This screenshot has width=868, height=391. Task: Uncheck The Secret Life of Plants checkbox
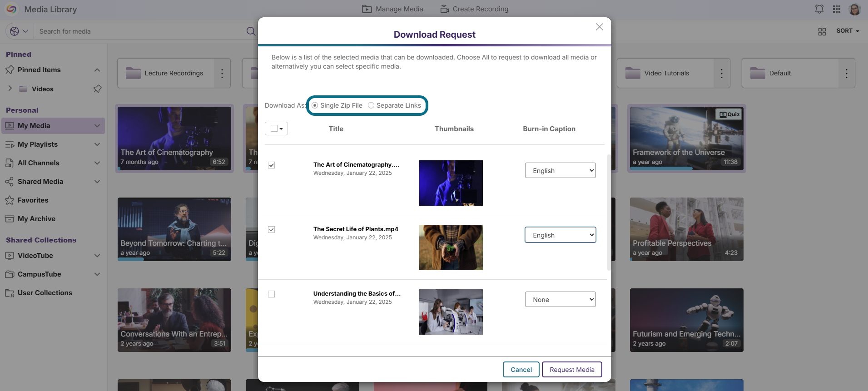tap(271, 229)
